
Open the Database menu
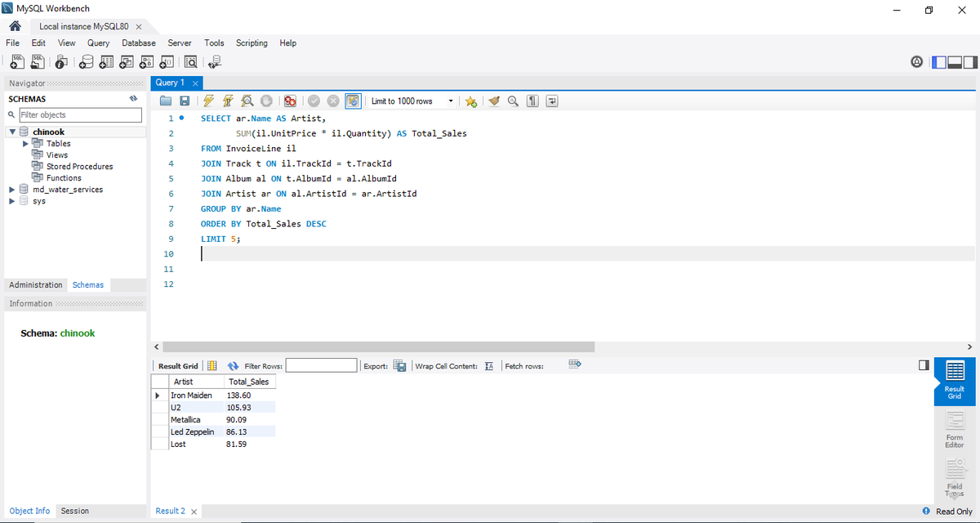pos(139,42)
